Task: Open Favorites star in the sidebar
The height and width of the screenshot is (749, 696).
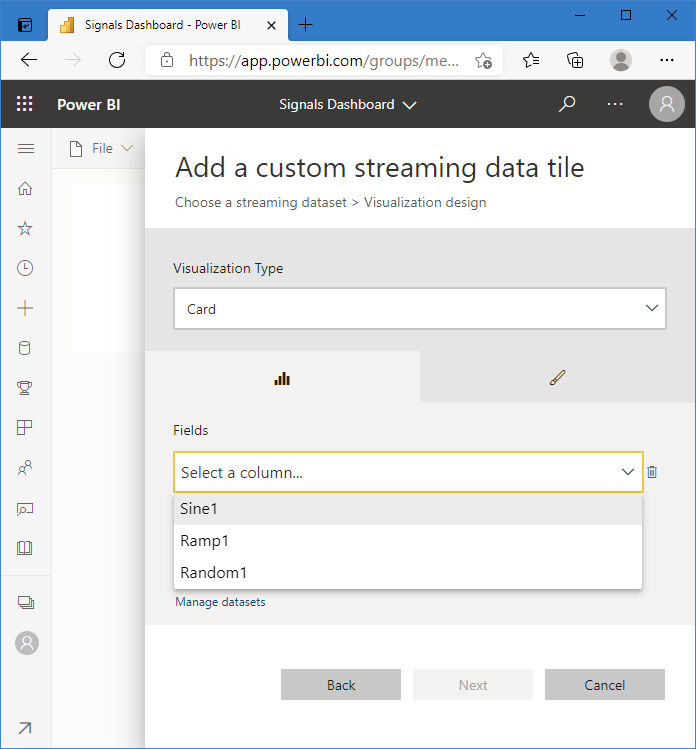Action: (25, 228)
